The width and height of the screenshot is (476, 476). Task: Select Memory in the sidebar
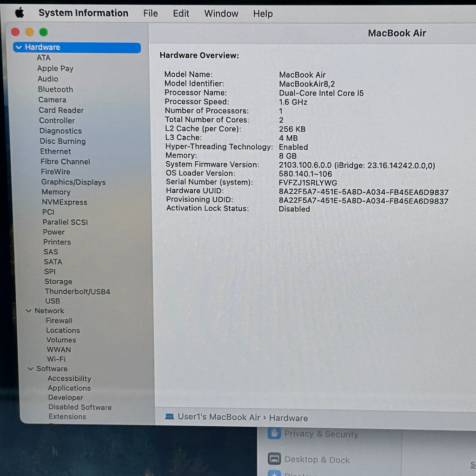coord(56,192)
